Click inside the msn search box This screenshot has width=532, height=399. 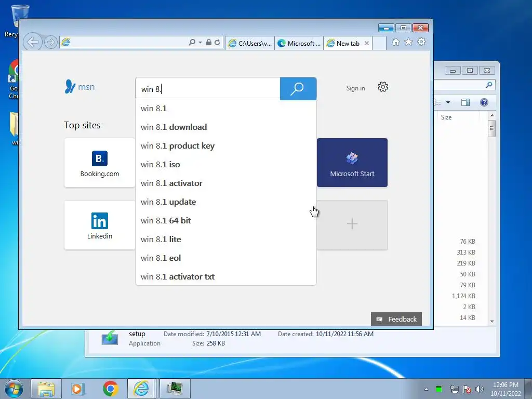208,89
